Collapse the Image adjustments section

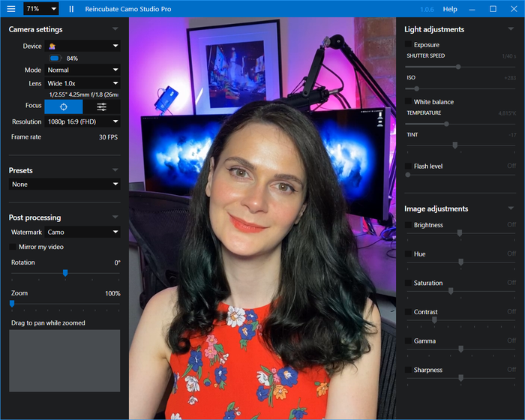(511, 208)
